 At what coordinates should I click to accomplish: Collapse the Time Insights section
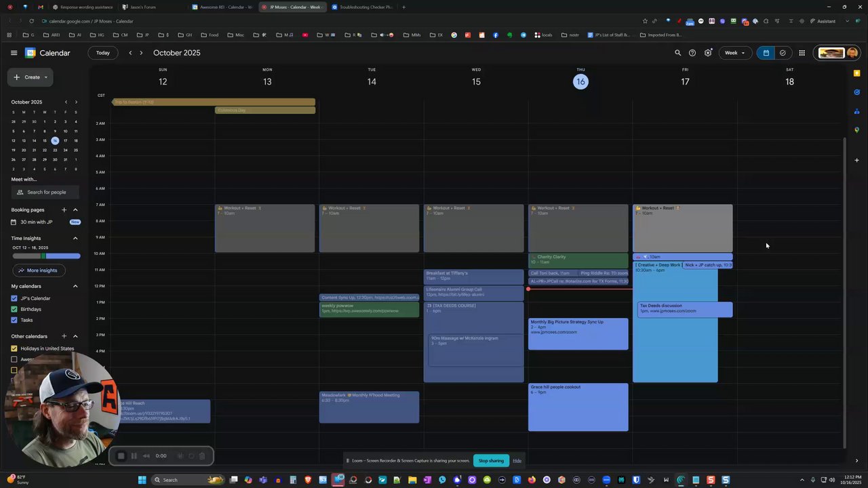coord(75,239)
